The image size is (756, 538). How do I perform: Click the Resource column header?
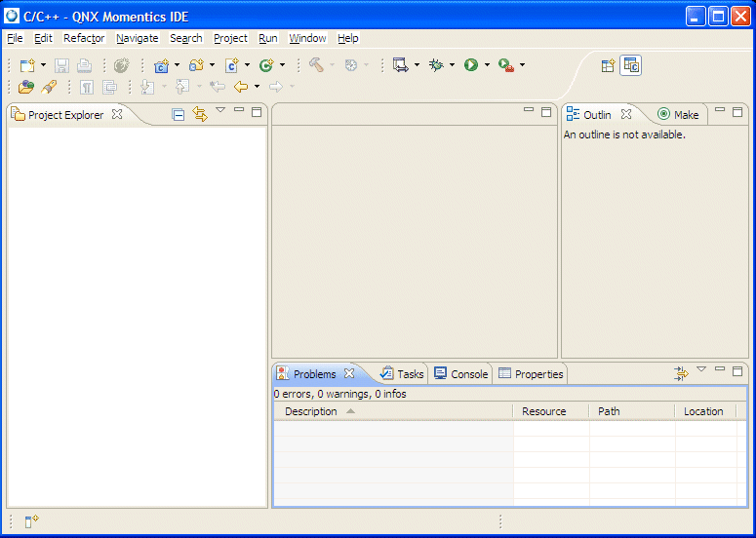(543, 411)
